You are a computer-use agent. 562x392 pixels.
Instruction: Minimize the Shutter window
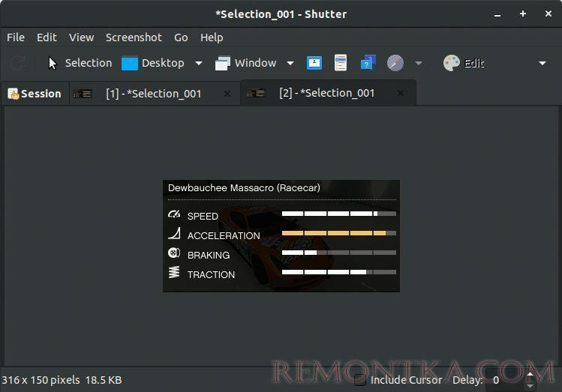click(497, 14)
